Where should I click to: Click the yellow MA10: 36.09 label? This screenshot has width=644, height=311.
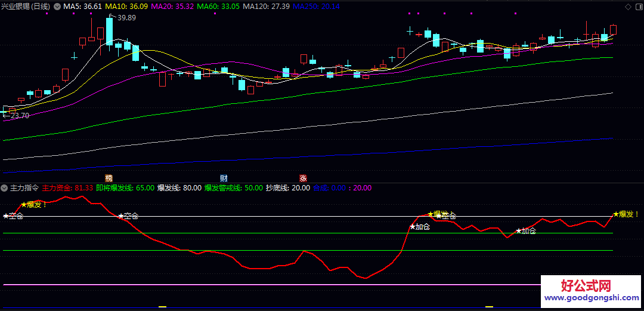126,6
